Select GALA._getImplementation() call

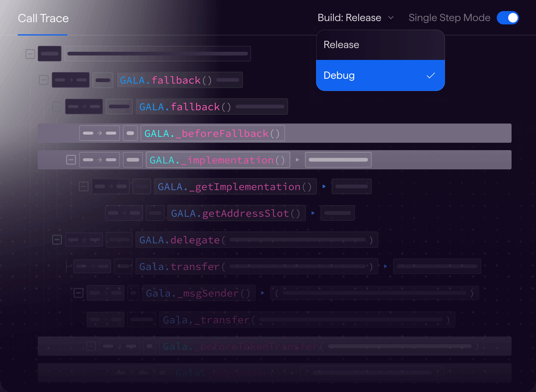click(x=235, y=186)
